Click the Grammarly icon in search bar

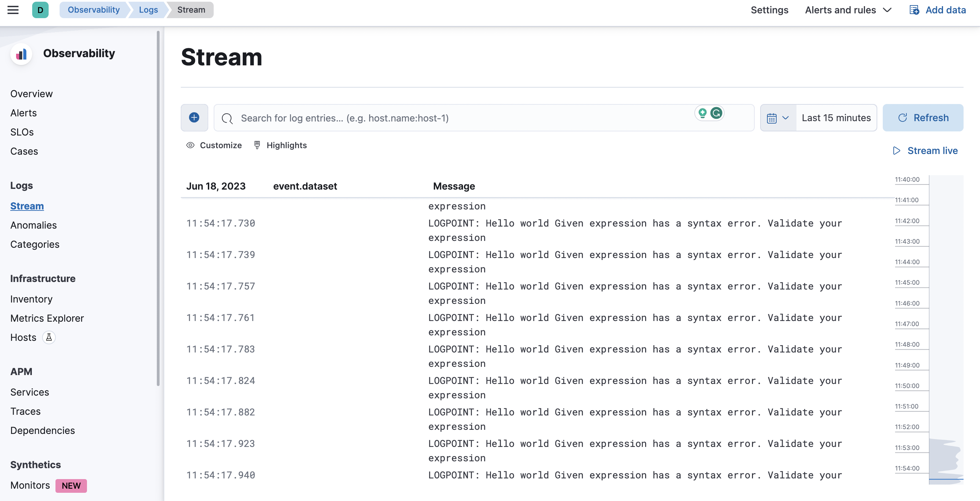click(716, 113)
